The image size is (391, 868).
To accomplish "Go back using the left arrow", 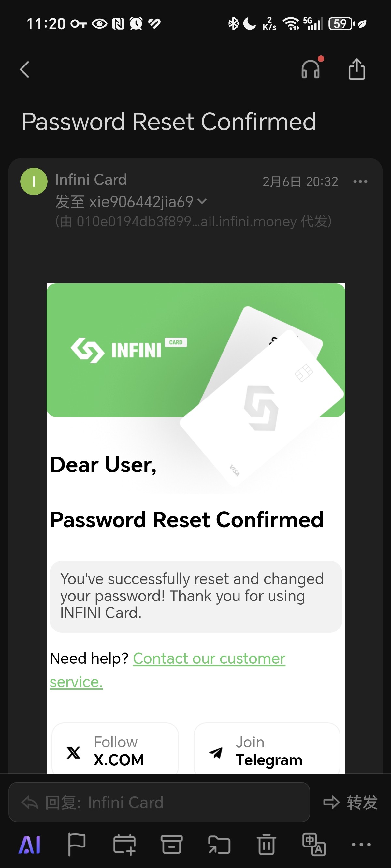I will (25, 70).
